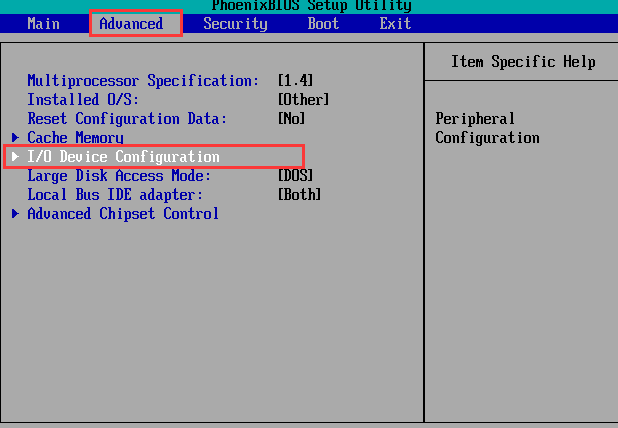618x428 pixels.
Task: Go to the Boot tab
Action: pos(323,23)
